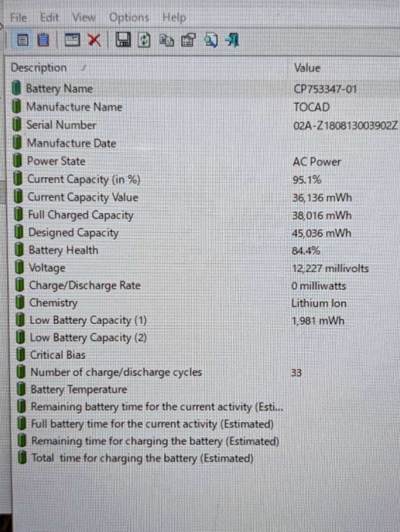
Task: Select the Chemistry row showing Lithium Ion
Action: point(53,302)
